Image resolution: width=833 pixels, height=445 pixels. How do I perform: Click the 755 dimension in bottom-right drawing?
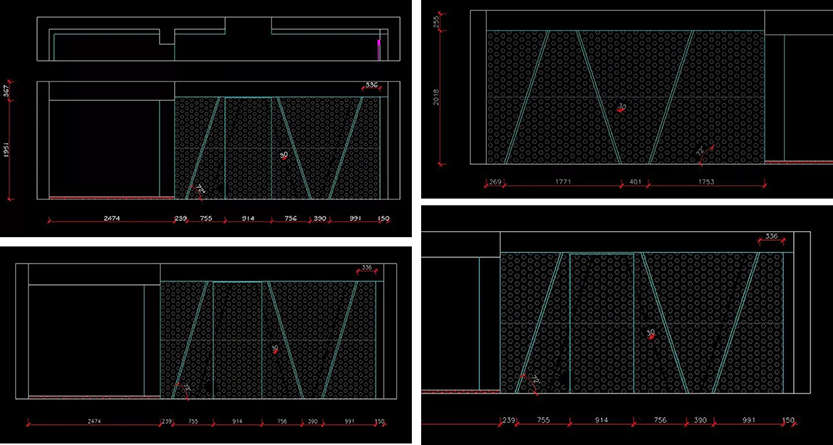tap(544, 421)
